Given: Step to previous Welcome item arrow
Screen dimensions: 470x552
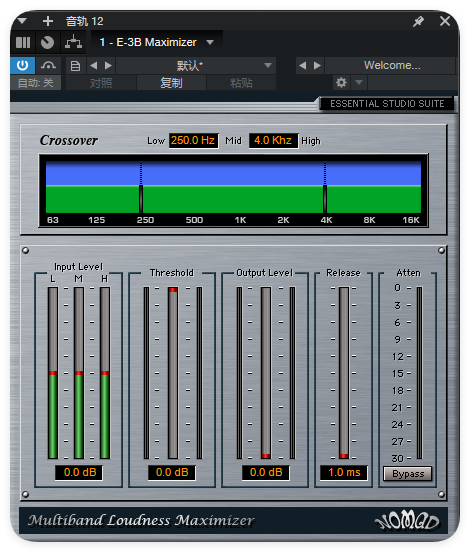Looking at the screenshot, I should tap(302, 65).
